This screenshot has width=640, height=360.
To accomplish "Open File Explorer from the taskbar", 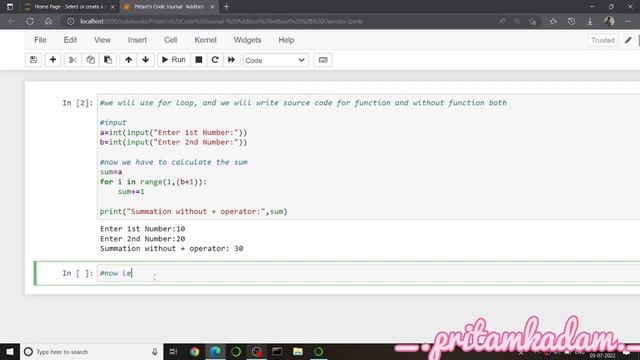I will 298,352.
